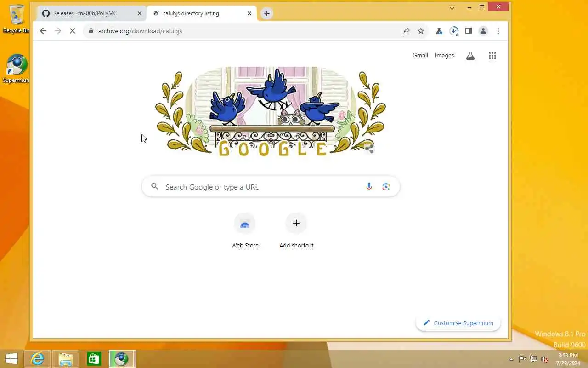Bookmark this page with the star icon
The image size is (588, 368).
[421, 31]
